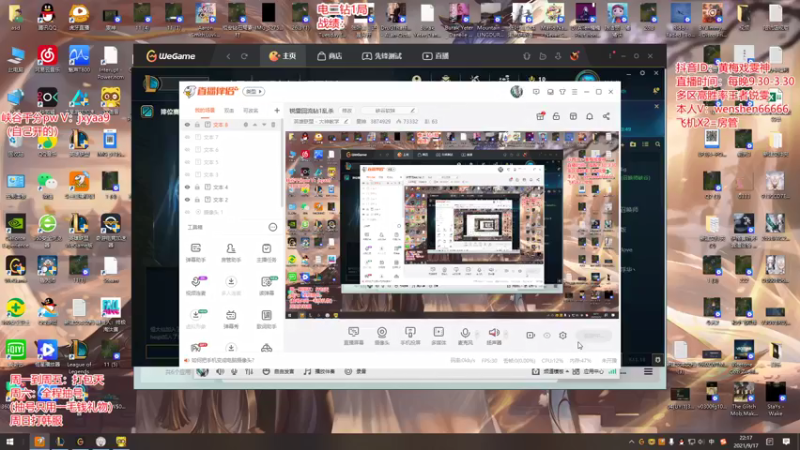Open 弹幕助手 tool in the toolbox

pyautogui.click(x=195, y=253)
